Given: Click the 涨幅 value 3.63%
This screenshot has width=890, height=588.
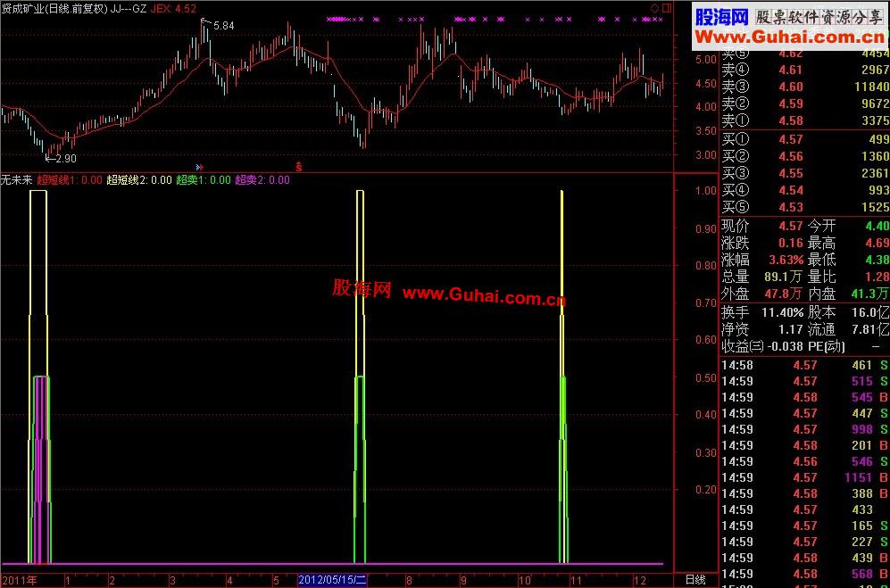Looking at the screenshot, I should (x=786, y=261).
